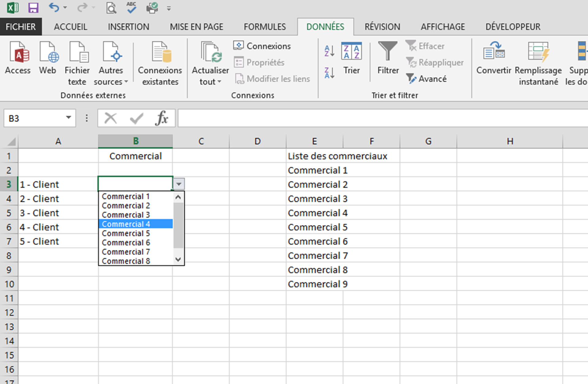Click the Excel application icon
This screenshot has width=588, height=384.
pyautogui.click(x=13, y=8)
